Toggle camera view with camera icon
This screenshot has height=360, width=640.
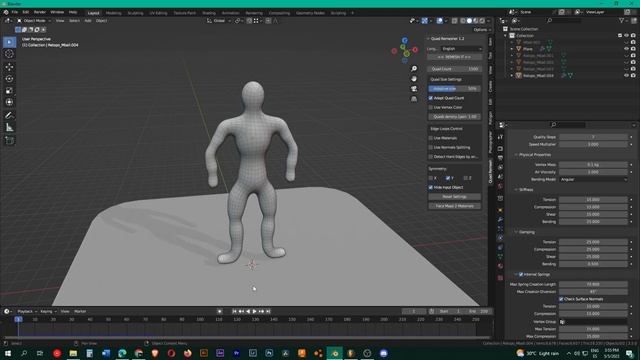click(414, 89)
